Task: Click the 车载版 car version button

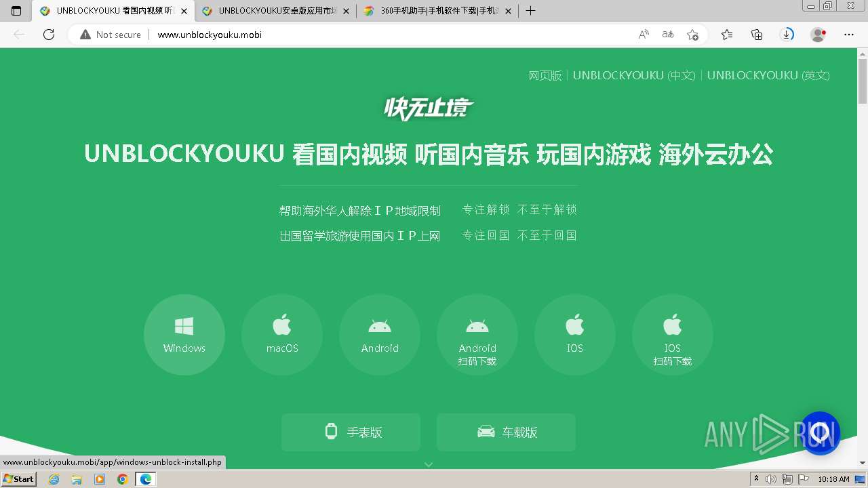Action: pyautogui.click(x=506, y=432)
